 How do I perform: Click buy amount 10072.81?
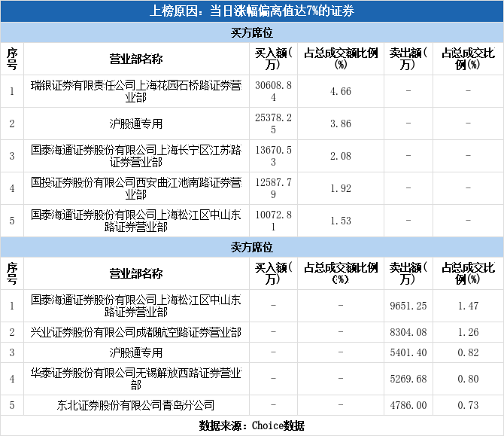pyautogui.click(x=273, y=221)
